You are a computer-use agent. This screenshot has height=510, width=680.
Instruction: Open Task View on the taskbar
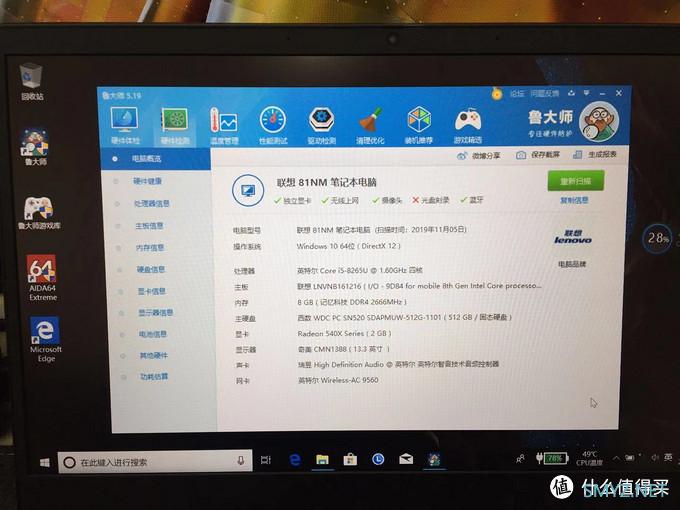point(265,460)
